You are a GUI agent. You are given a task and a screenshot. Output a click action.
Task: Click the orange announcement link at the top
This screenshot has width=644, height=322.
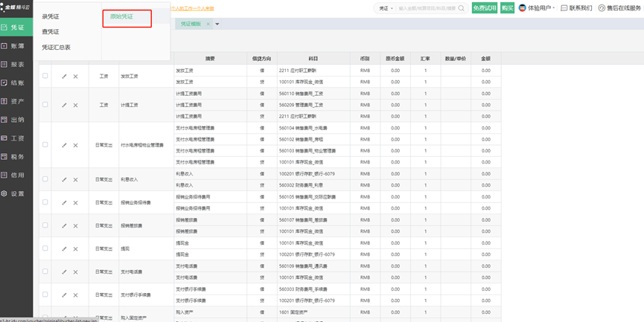tap(192, 8)
